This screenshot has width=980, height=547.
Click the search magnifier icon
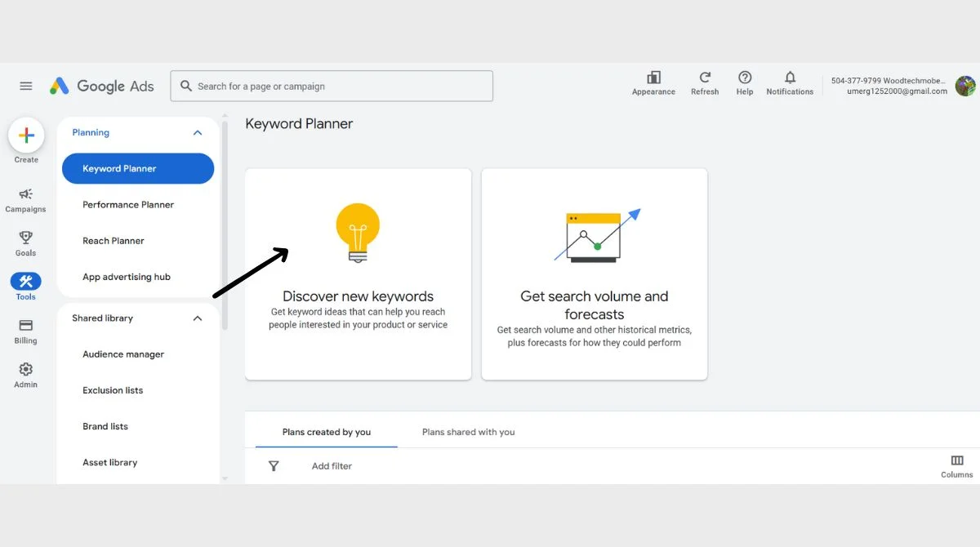[186, 86]
